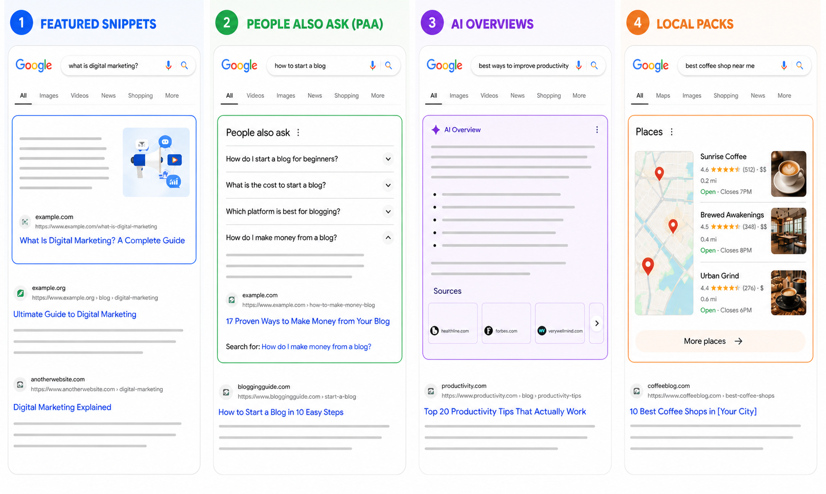The height and width of the screenshot is (494, 826).
Task: Click microphone icon in 'how to start a blog' search
Action: pyautogui.click(x=372, y=65)
